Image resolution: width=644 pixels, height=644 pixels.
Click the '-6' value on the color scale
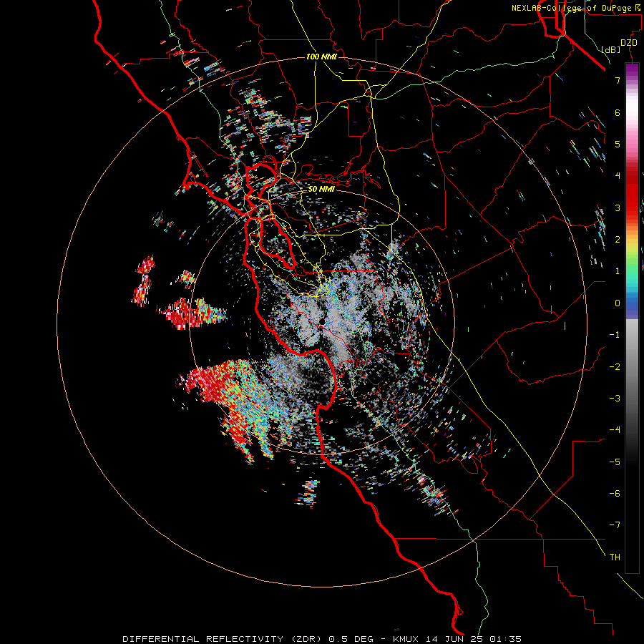(615, 494)
